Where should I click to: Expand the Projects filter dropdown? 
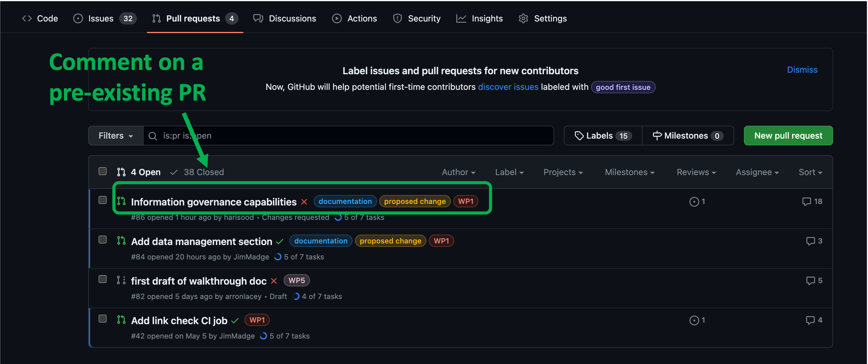563,172
